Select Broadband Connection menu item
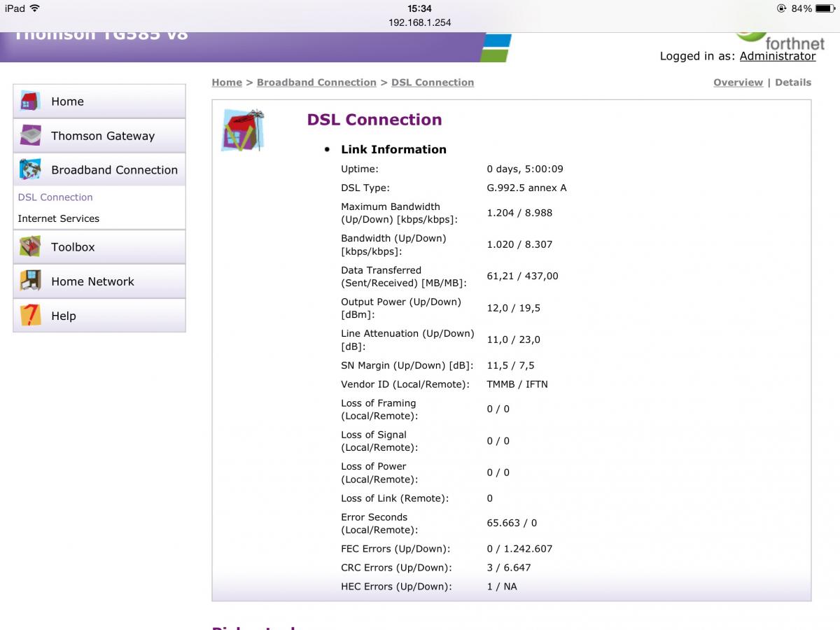The height and width of the screenshot is (630, 840). point(99,169)
